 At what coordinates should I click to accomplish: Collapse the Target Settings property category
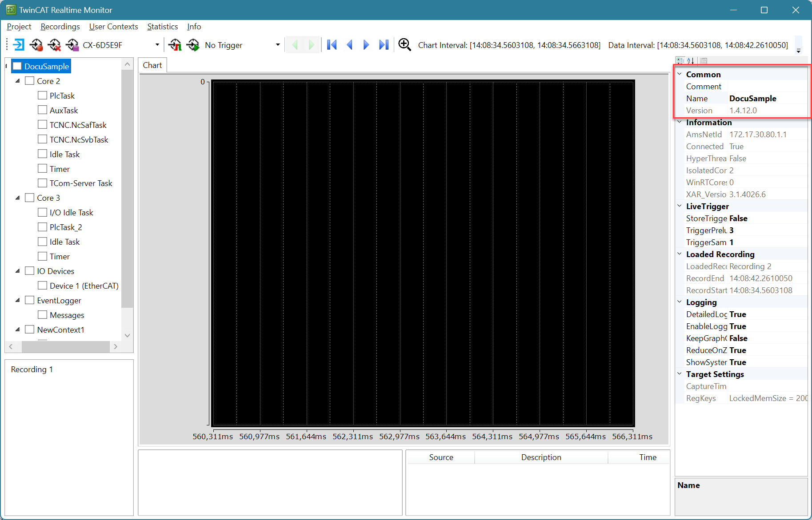point(680,374)
